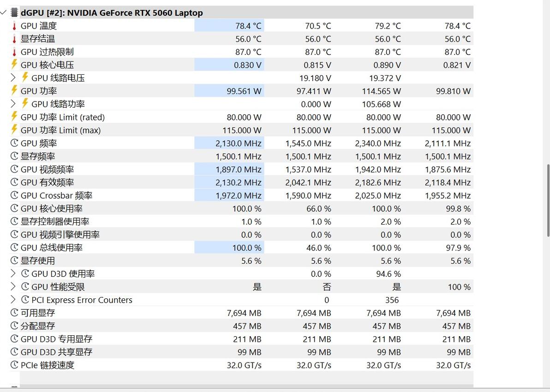
Task: Click the GPU 核心使用率 clock icon
Action: tap(14, 208)
